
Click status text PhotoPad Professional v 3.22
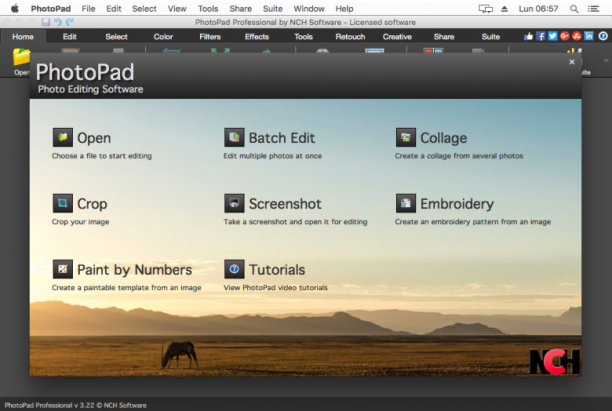coord(75,405)
